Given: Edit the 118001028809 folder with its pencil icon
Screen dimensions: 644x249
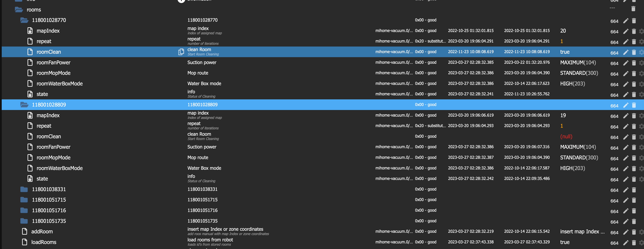Looking at the screenshot, I should point(625,105).
